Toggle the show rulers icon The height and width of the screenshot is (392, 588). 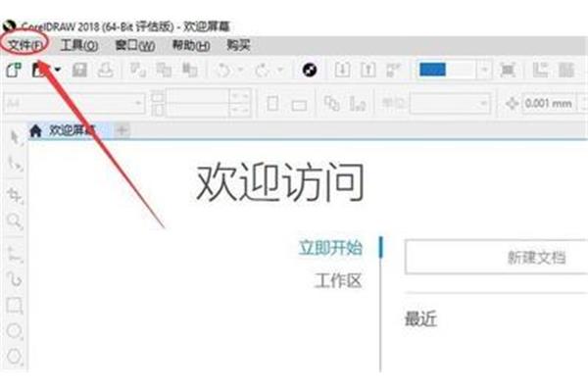click(540, 70)
